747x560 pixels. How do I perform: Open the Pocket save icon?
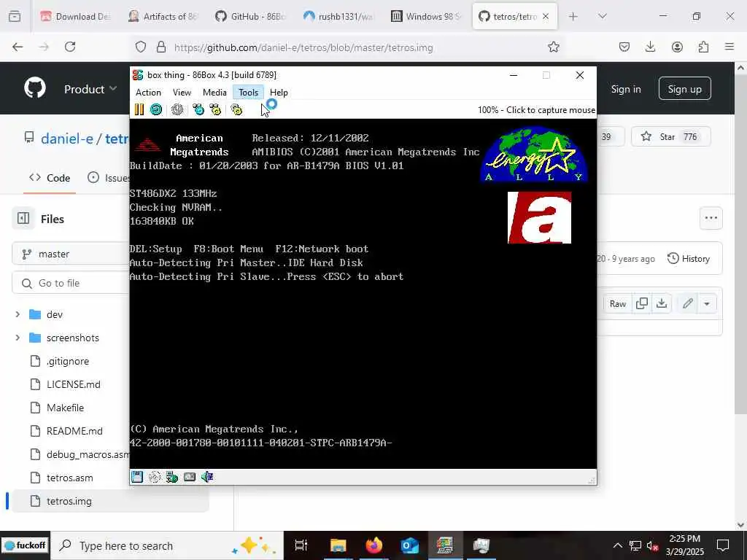[624, 47]
